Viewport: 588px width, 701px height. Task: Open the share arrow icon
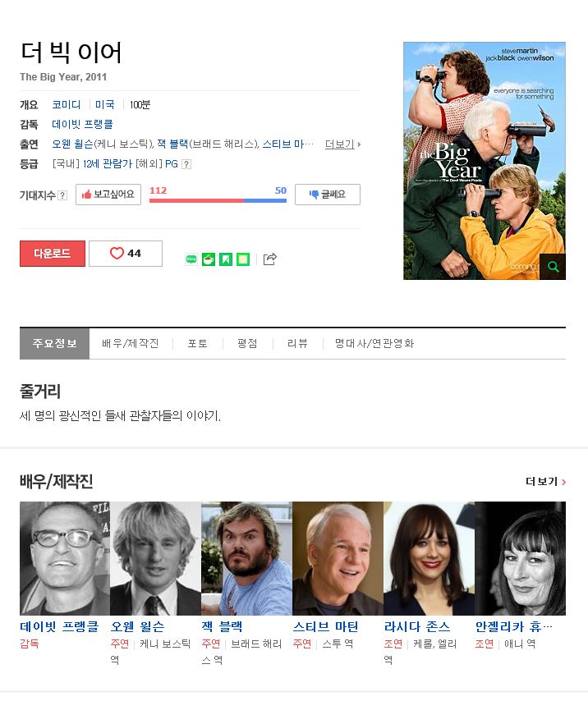click(269, 259)
